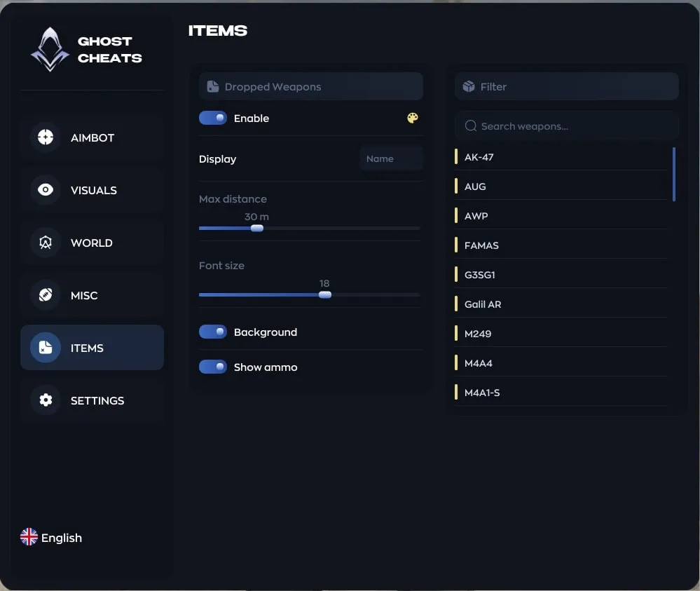The image size is (700, 591).
Task: Toggle the Background switch
Action: click(213, 332)
